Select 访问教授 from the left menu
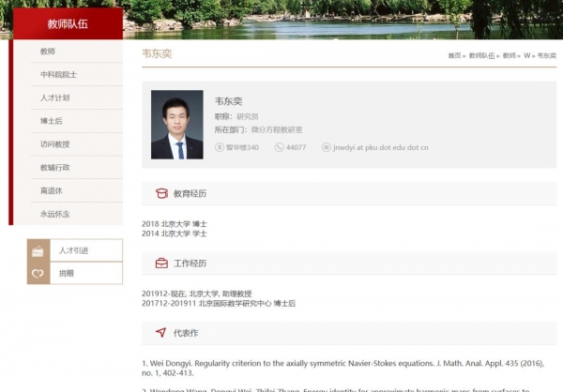The height and width of the screenshot is (392, 563). (54, 144)
